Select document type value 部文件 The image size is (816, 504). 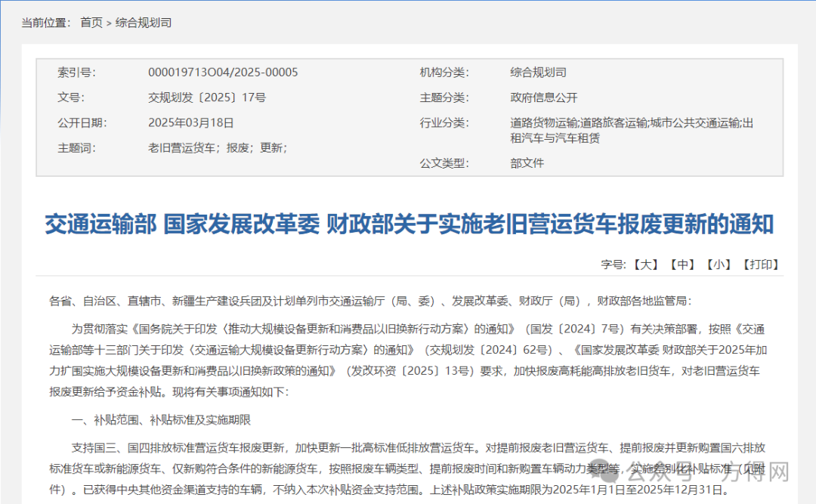coord(527,163)
